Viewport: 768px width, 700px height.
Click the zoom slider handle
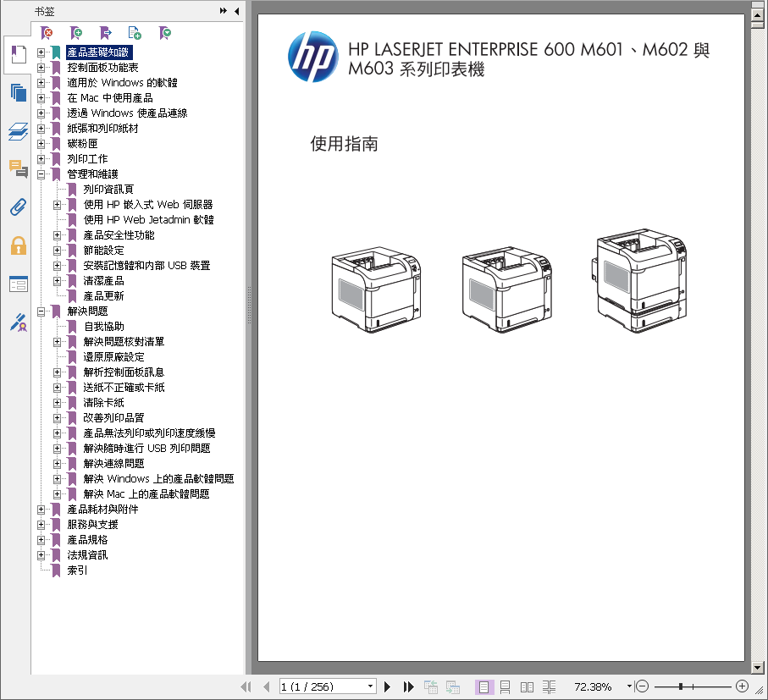[680, 686]
